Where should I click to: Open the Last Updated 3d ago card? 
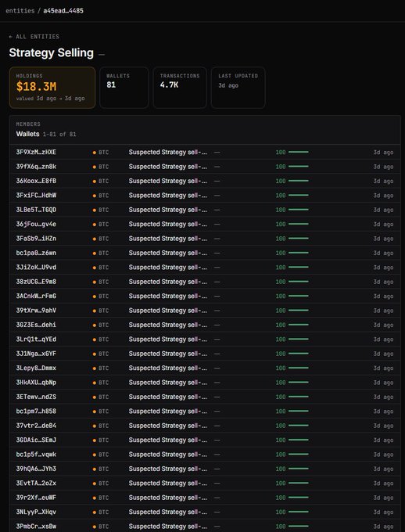click(238, 88)
